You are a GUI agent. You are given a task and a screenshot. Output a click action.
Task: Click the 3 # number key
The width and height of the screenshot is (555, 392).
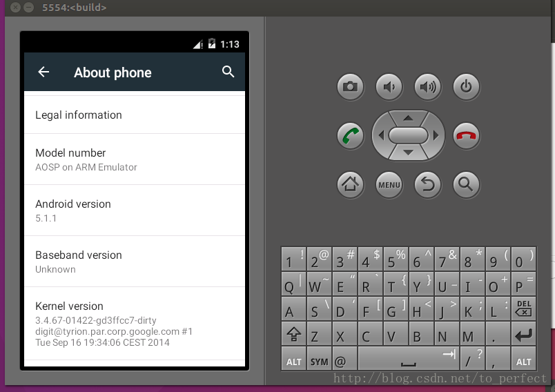(x=344, y=259)
